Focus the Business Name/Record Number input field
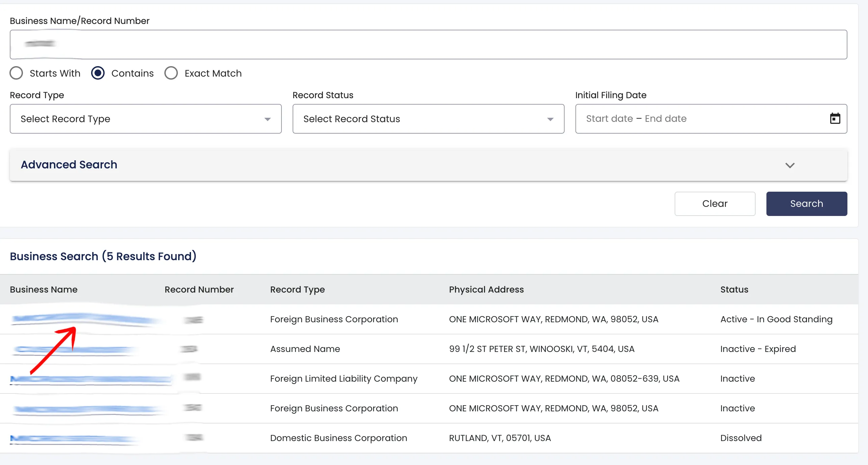This screenshot has width=868, height=465. pos(428,45)
